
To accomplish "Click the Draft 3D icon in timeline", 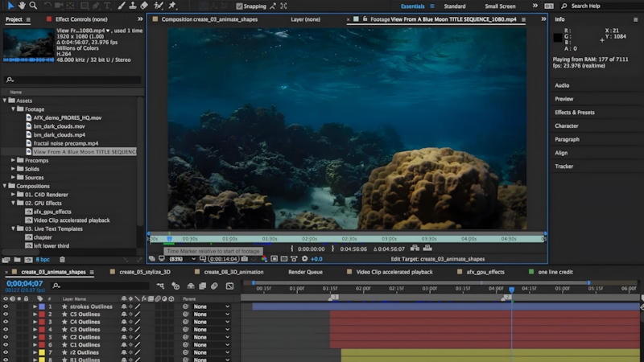I will [175, 286].
